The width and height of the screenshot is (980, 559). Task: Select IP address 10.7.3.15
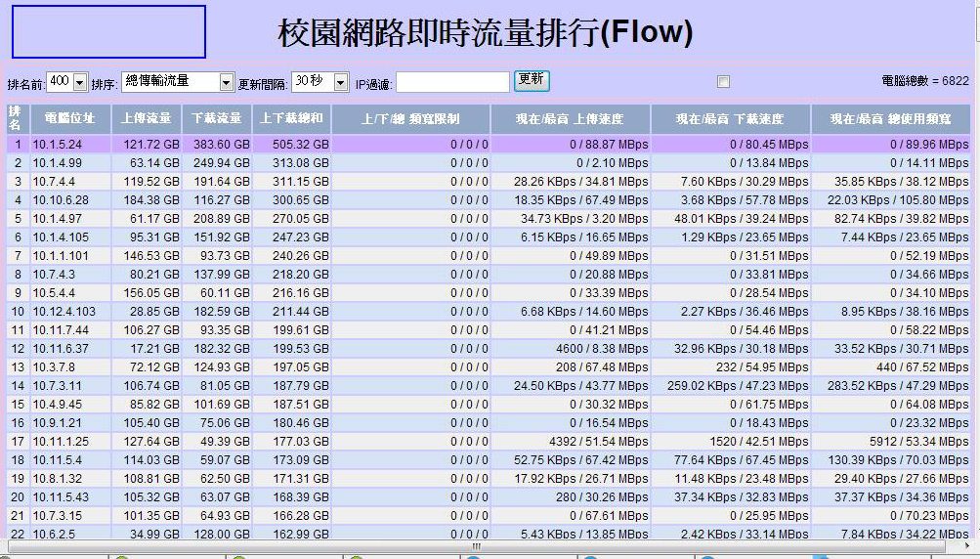click(x=57, y=516)
